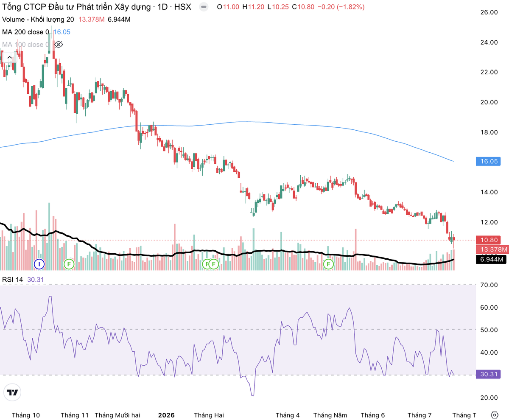This screenshot has width=509, height=420.
Task: Click the rightmost 'F' marker near Tháng Hai
Action: click(x=214, y=264)
